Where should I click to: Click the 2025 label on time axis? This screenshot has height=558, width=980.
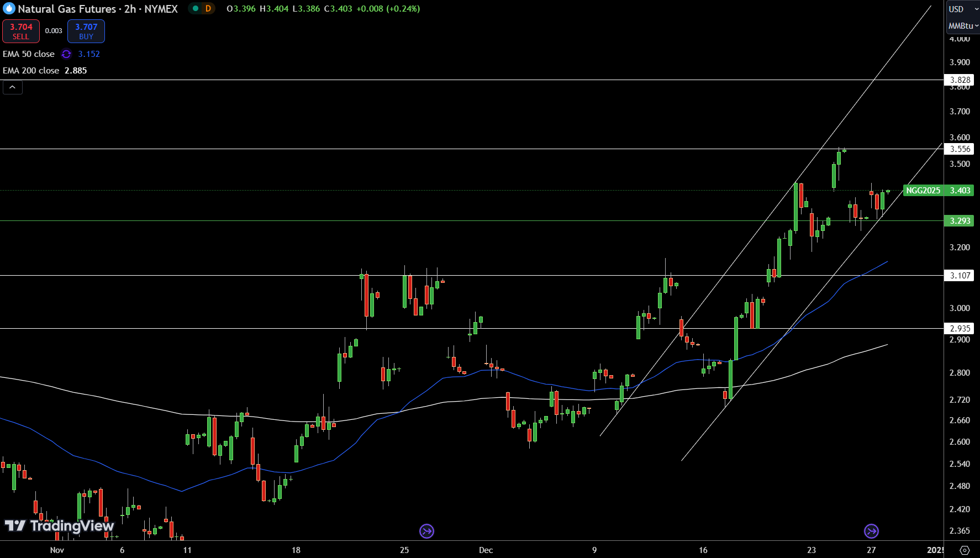tap(935, 550)
